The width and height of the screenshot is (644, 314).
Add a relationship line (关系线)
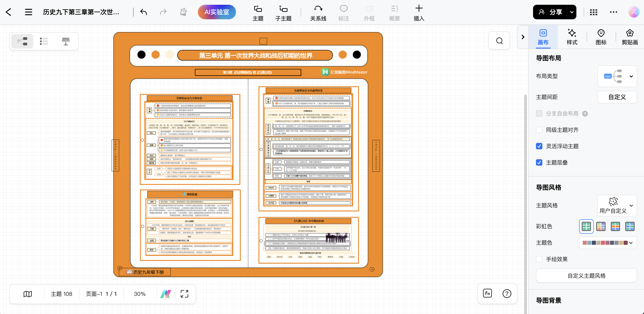point(318,13)
